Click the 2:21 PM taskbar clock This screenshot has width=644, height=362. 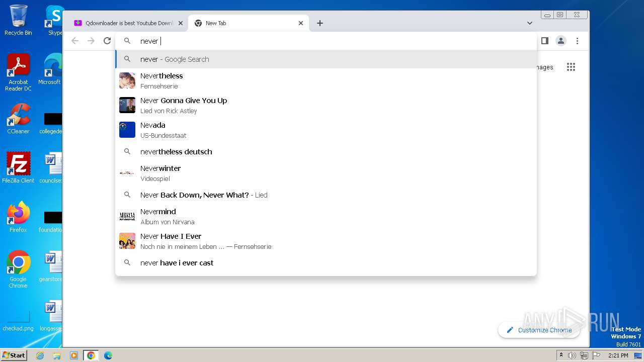pos(618,355)
